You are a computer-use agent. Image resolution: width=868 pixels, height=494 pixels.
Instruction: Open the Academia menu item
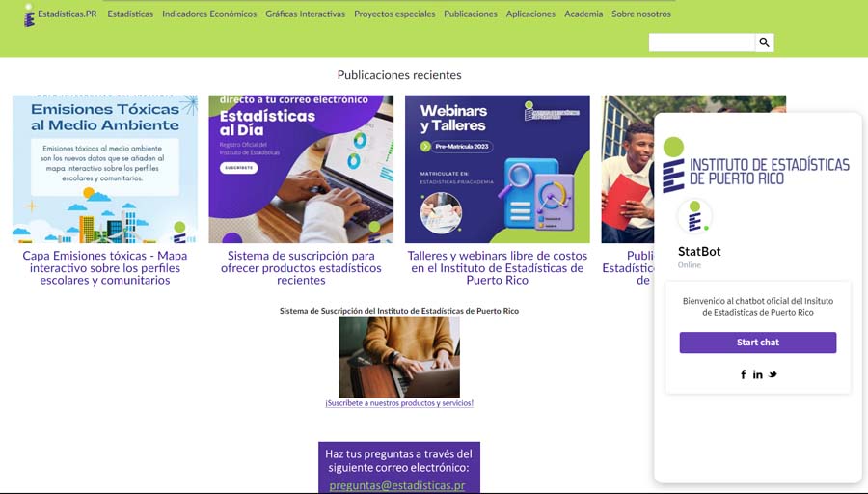(583, 14)
